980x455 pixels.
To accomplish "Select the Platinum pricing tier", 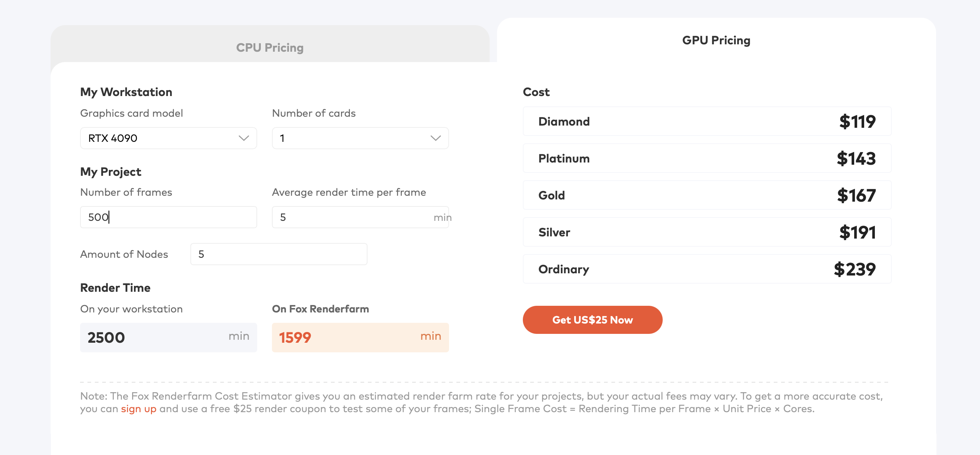I will pos(707,158).
